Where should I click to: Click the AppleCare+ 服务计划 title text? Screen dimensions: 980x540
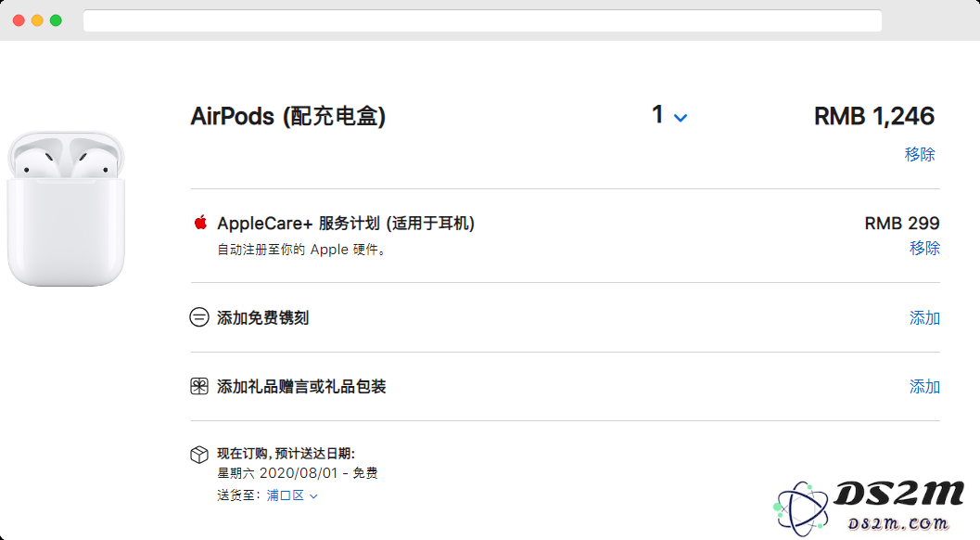346,224
